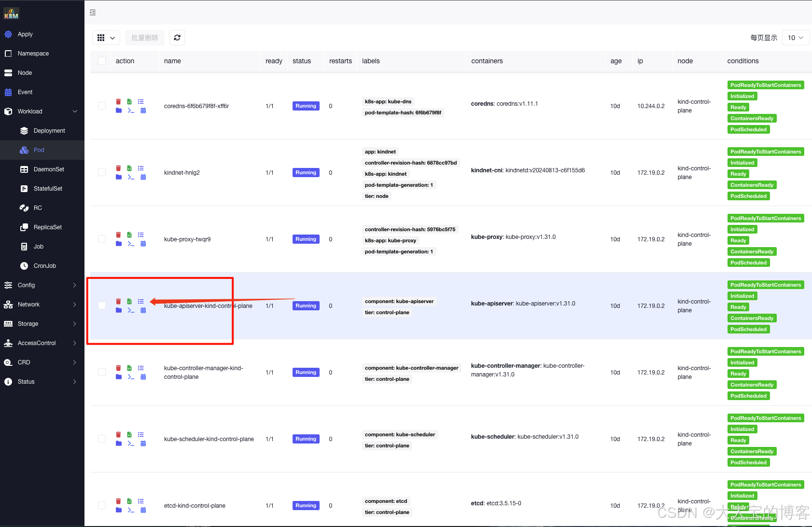The width and height of the screenshot is (812, 527).
Task: Click the refresh table button
Action: coord(177,38)
